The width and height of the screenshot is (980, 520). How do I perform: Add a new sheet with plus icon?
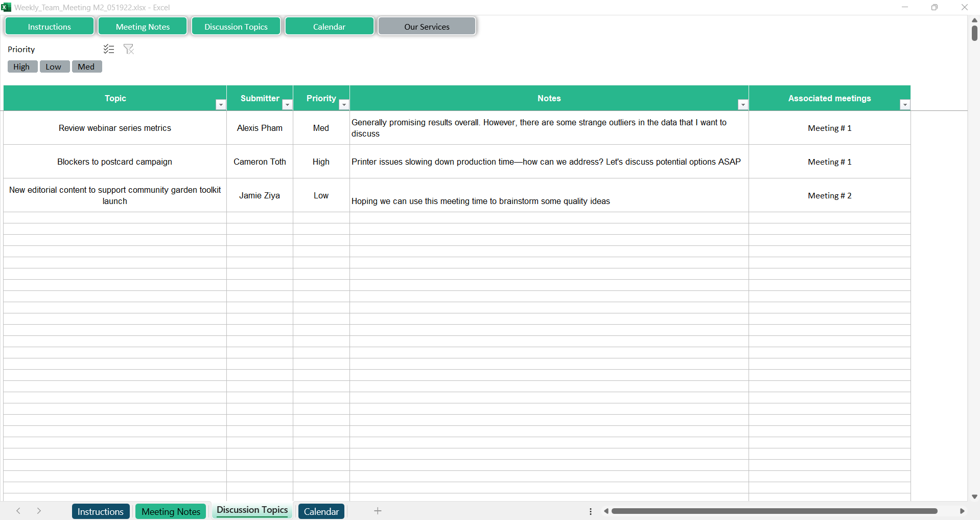(378, 511)
